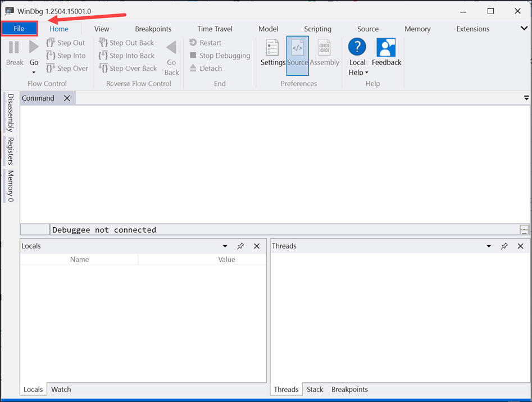Maximize the WinDbg window
The width and height of the screenshot is (532, 402).
click(490, 11)
